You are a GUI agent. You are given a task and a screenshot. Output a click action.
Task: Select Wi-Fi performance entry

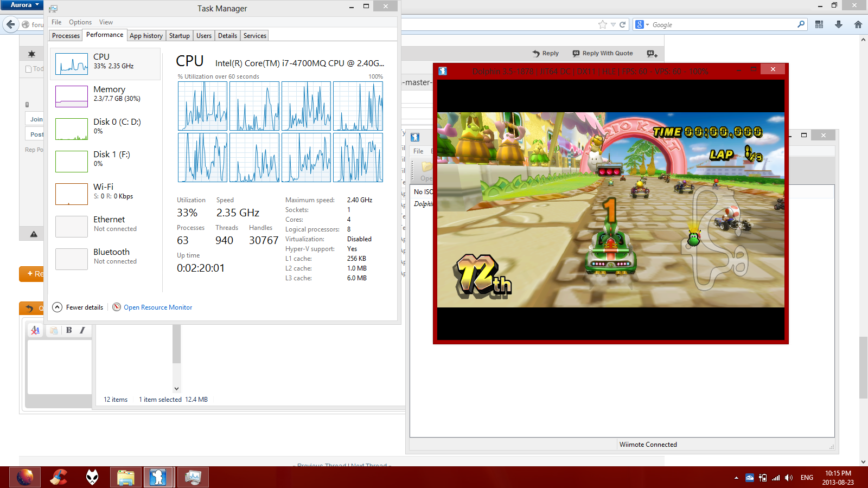point(105,194)
